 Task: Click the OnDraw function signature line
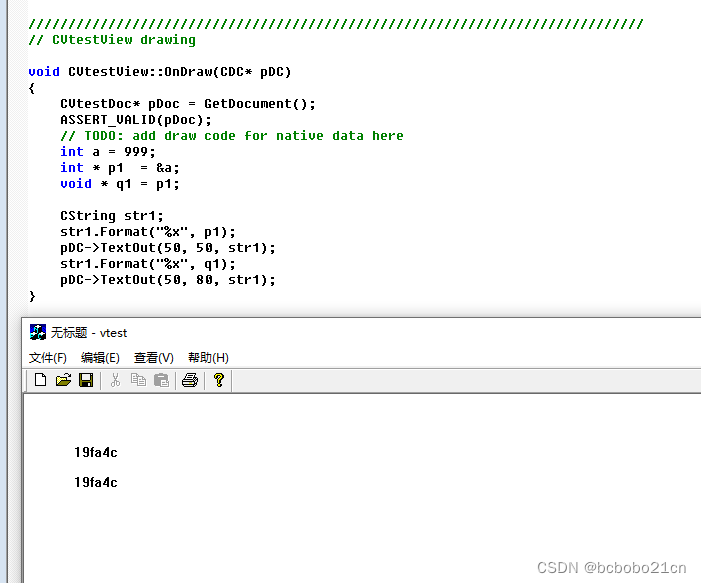[x=160, y=72]
